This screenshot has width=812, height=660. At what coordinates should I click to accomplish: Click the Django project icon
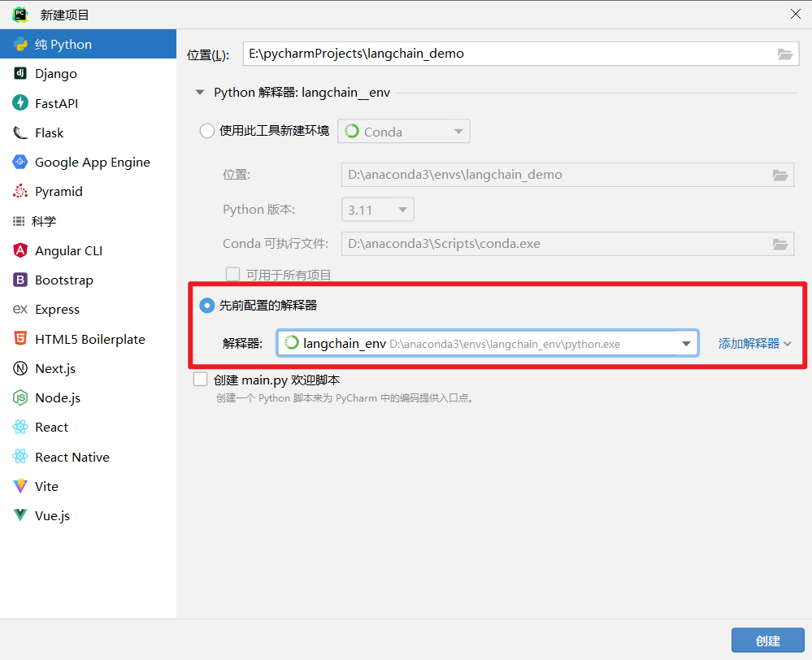pos(20,73)
